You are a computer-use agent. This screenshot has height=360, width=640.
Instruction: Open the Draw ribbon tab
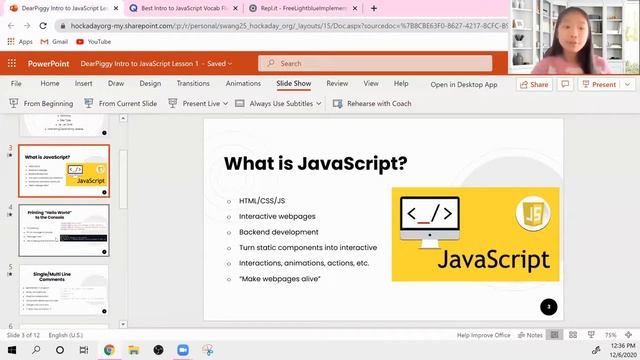[x=116, y=84]
